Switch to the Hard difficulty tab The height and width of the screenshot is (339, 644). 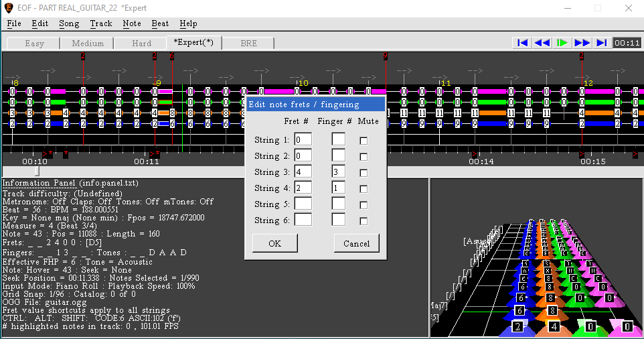click(141, 44)
